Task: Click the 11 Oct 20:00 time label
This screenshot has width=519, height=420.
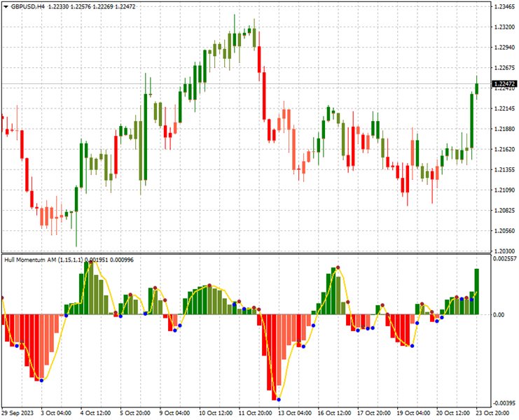Action: 255,413
